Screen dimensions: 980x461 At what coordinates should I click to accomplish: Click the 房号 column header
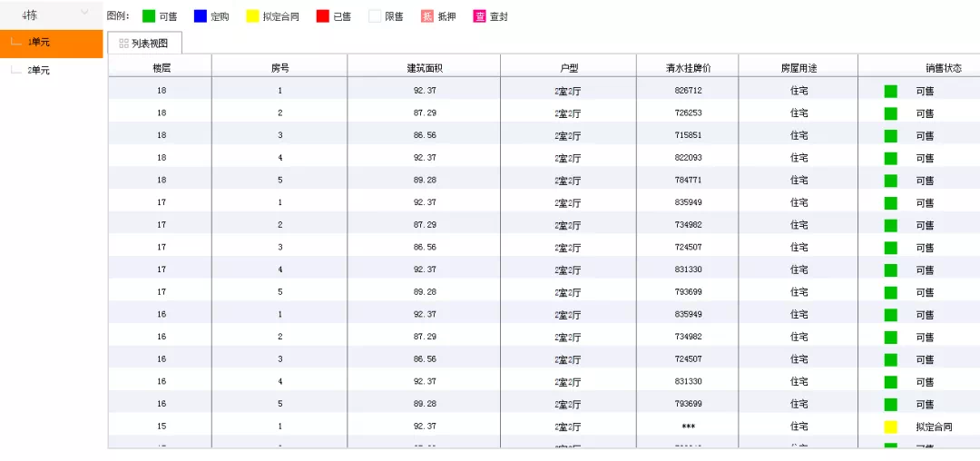[280, 67]
